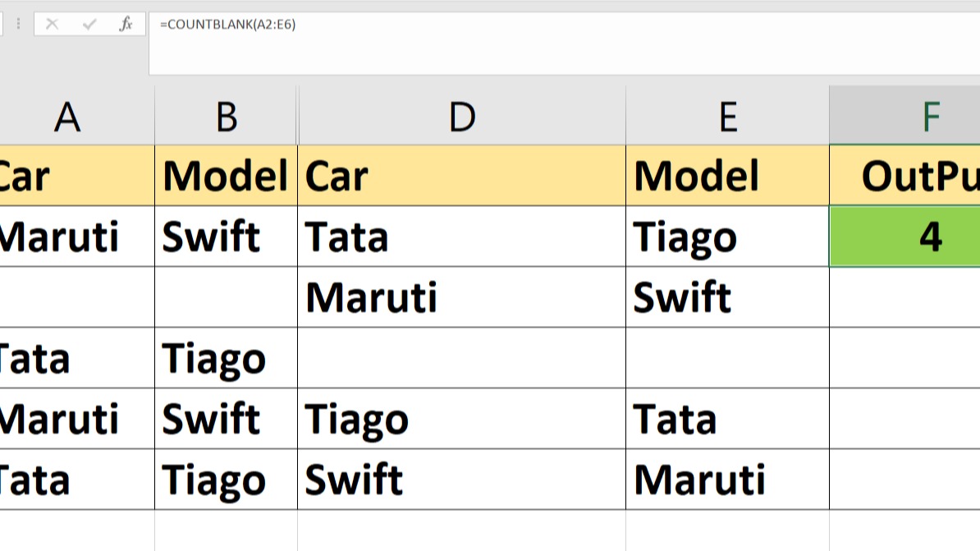Viewport: 980px width, 551px height.
Task: Select column E header
Action: pyautogui.click(x=727, y=116)
